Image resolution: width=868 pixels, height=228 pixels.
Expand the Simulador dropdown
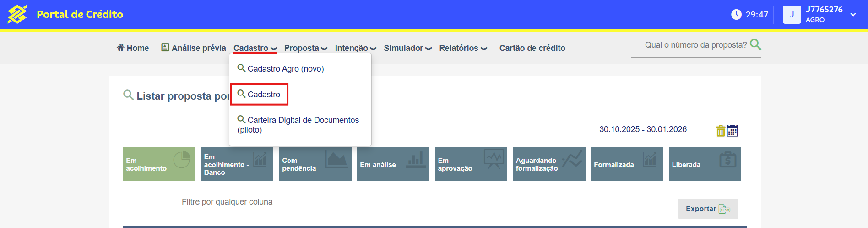click(407, 48)
